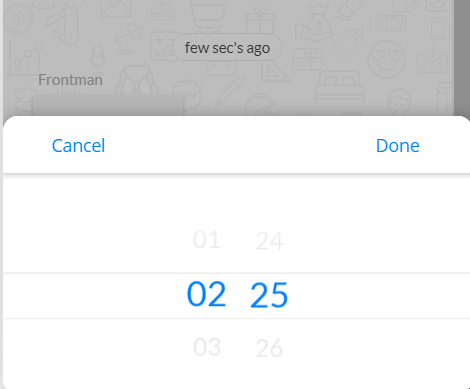Select hour 01 in the picker
The width and height of the screenshot is (470, 389).
tap(207, 240)
